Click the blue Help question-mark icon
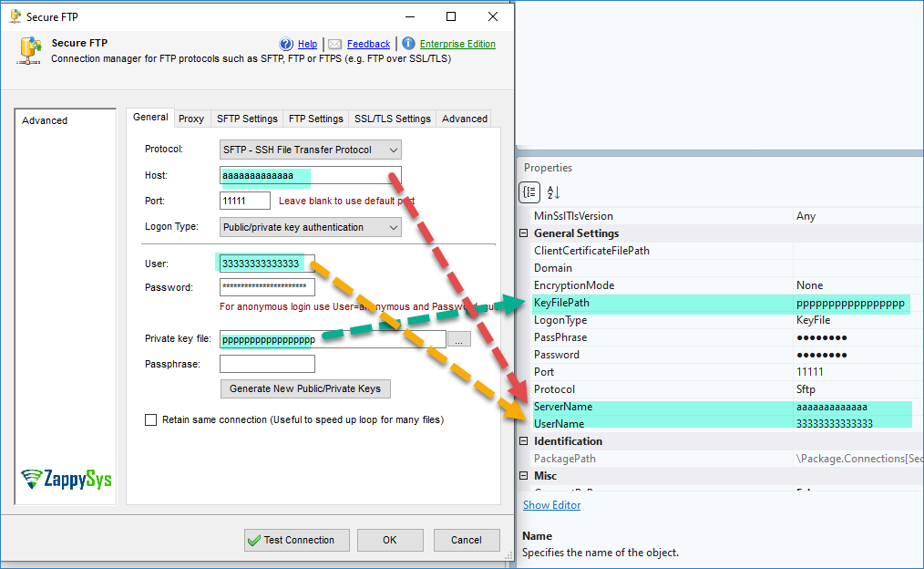The width and height of the screenshot is (924, 569). click(x=286, y=44)
